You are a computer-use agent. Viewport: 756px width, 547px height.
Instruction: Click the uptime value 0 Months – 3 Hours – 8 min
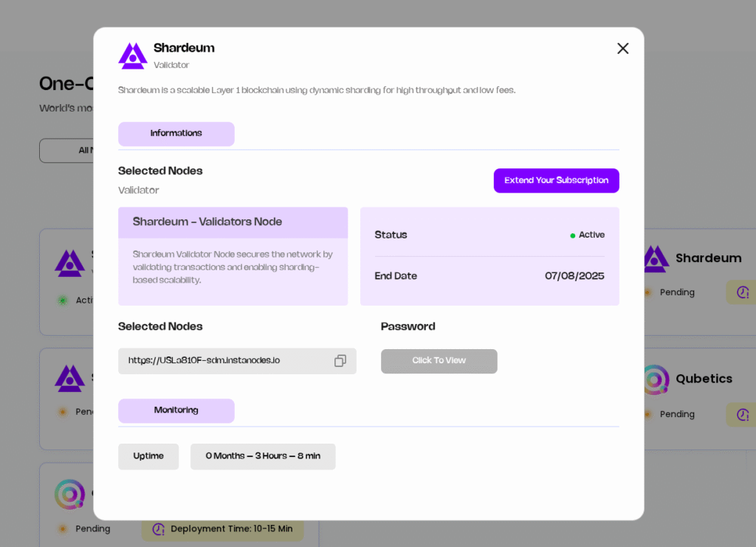pos(263,456)
